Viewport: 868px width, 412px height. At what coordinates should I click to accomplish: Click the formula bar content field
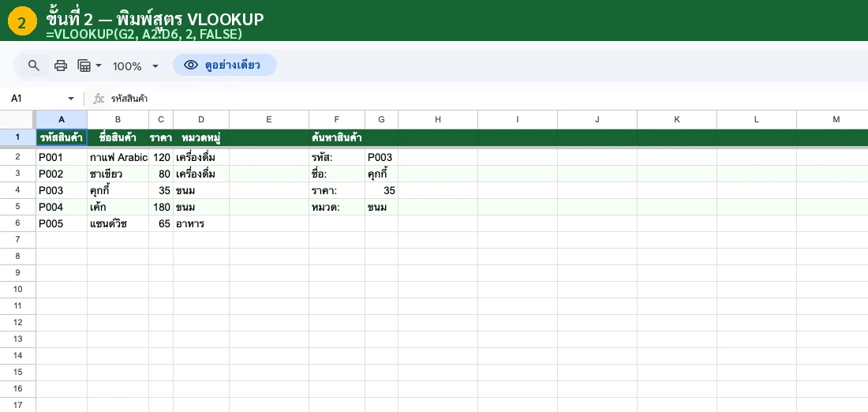473,99
